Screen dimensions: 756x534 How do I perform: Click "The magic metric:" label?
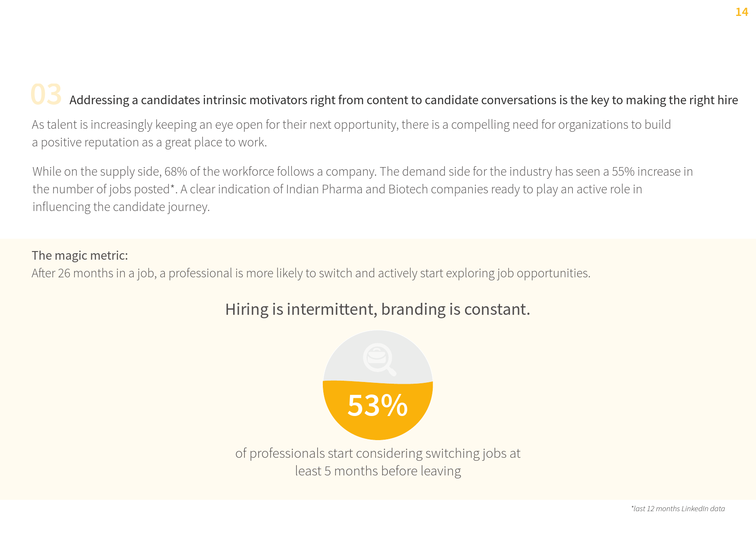point(80,255)
